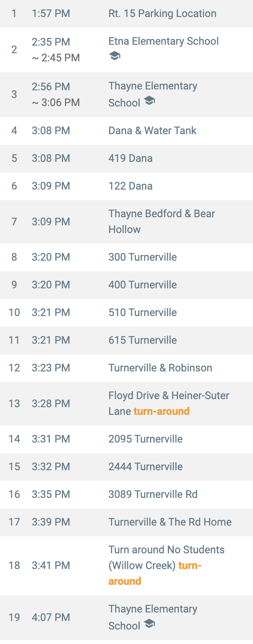Click the 2:35 PM time at stop 2

51,42
